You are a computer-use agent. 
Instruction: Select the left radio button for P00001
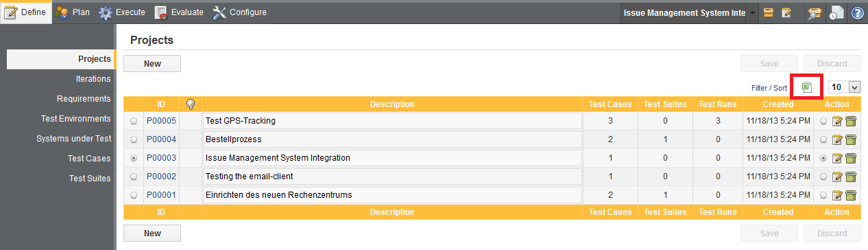[x=134, y=195]
